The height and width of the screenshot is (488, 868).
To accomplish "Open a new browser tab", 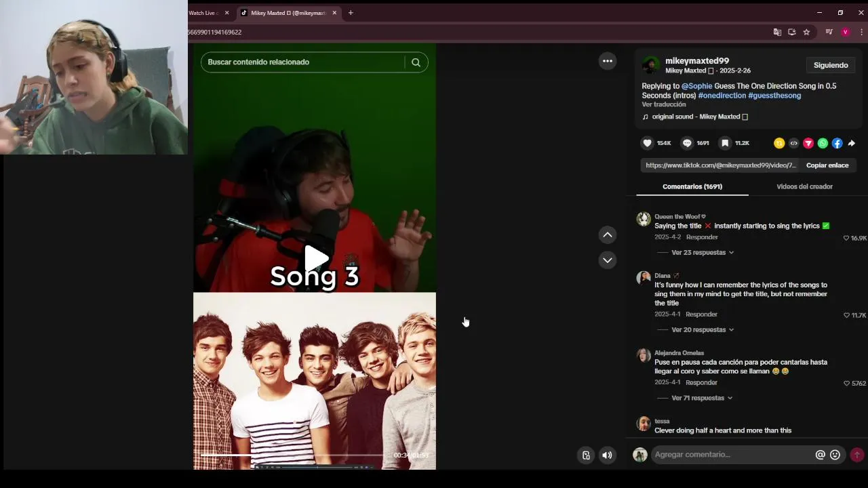I will [351, 13].
